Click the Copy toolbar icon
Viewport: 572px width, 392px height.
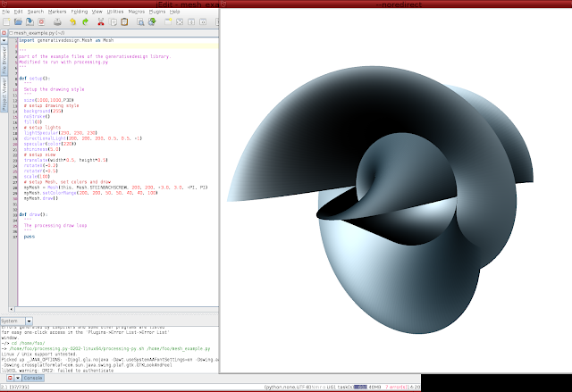114,21
